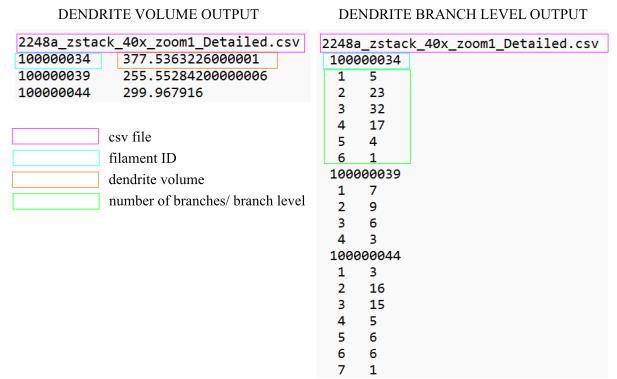This screenshot has width=617, height=379.
Task: Click filament ID 100000039 in volume output
Action: point(54,76)
